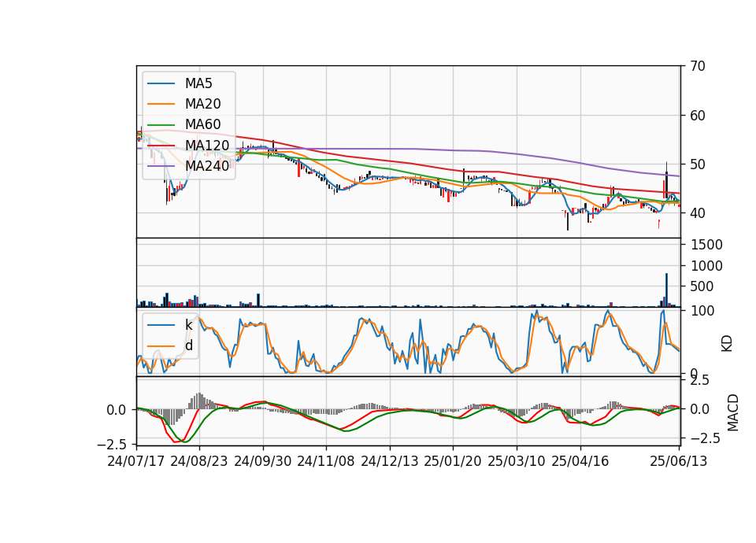Click the 1500 volume axis label
This screenshot has height=543, width=756.
pos(706,245)
